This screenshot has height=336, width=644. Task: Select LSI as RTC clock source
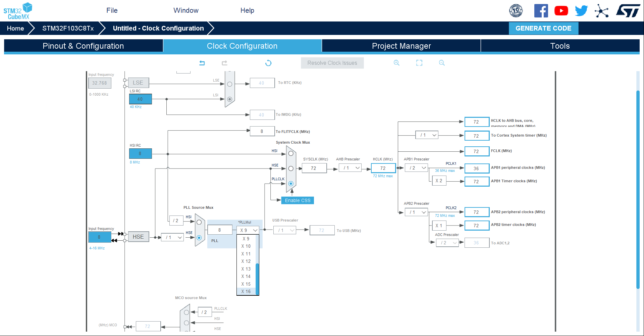[x=229, y=99]
